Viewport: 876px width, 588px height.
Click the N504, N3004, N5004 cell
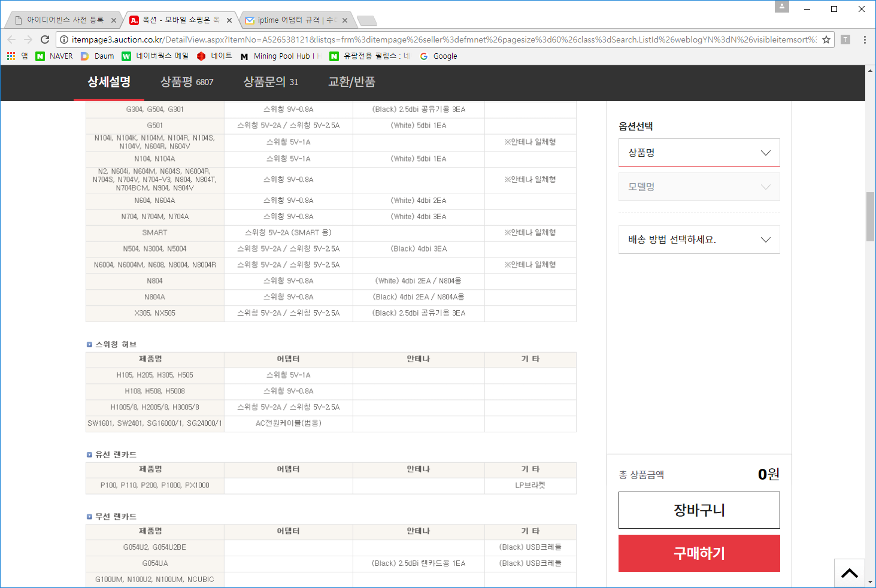pyautogui.click(x=155, y=249)
